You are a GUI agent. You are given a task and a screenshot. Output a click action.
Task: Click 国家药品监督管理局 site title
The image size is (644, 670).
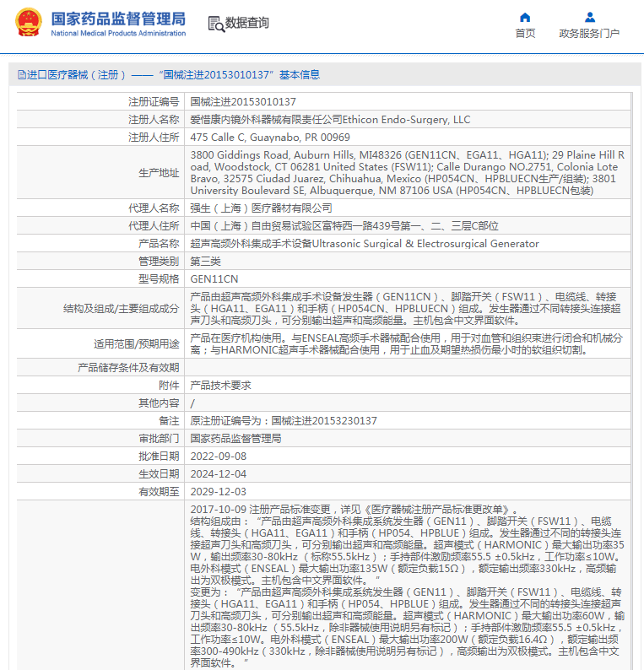pyautogui.click(x=118, y=19)
